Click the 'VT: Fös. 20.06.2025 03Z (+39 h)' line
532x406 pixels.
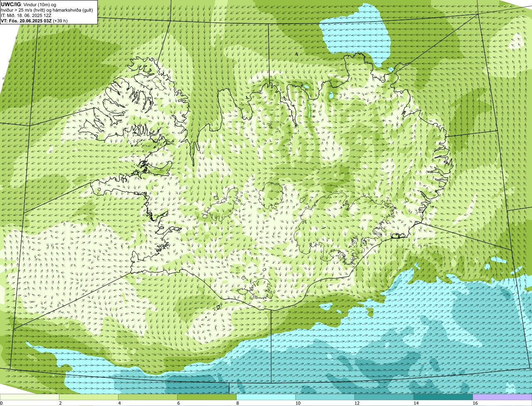tap(34, 21)
